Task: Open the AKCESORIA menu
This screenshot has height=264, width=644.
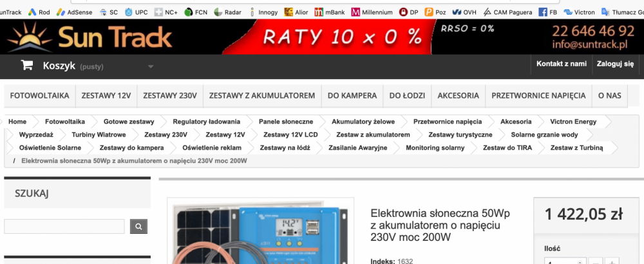Action: (x=459, y=96)
